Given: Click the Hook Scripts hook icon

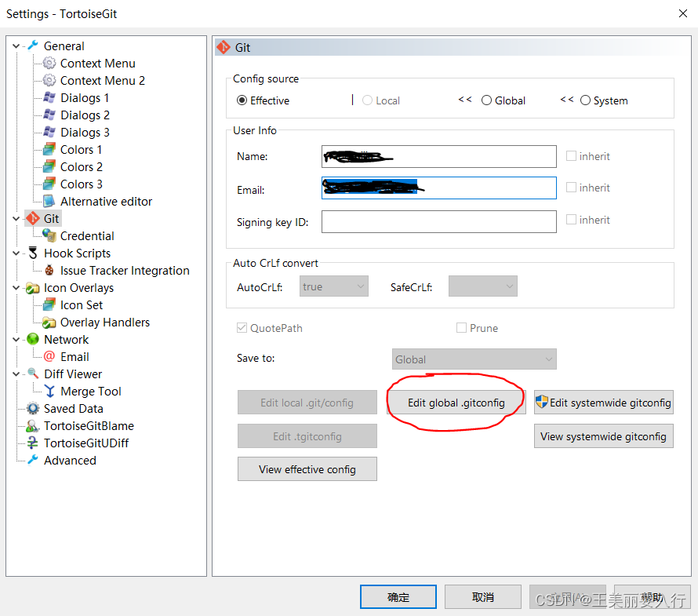Looking at the screenshot, I should click(x=33, y=253).
